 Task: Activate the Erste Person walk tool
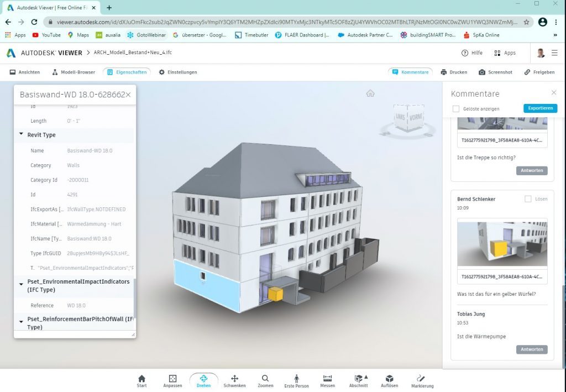(x=297, y=379)
